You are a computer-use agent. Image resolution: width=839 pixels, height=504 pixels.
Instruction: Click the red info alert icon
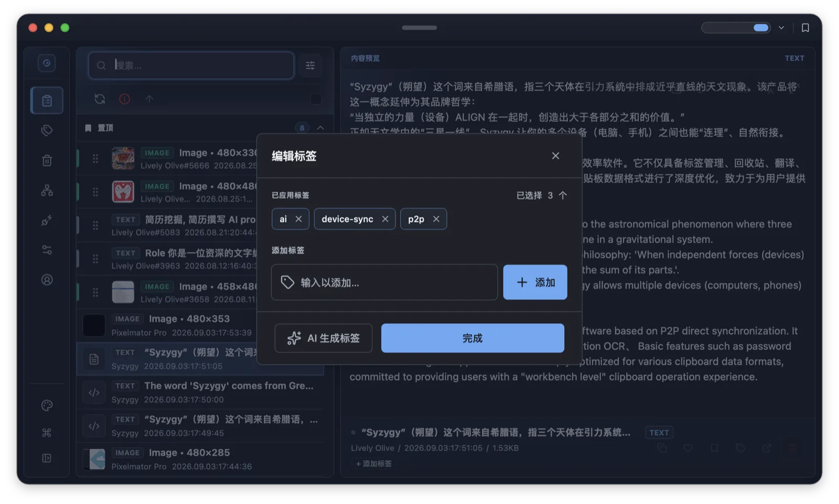coord(124,99)
